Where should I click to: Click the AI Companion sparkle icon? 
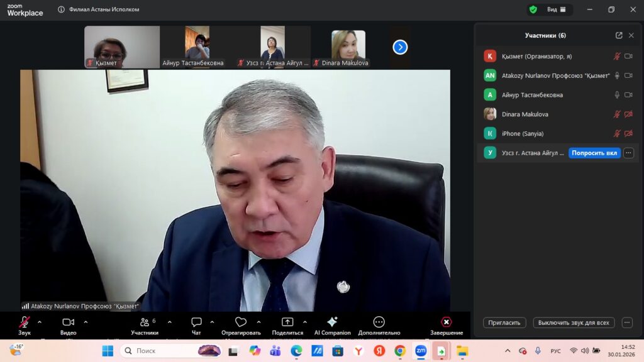pos(332,322)
